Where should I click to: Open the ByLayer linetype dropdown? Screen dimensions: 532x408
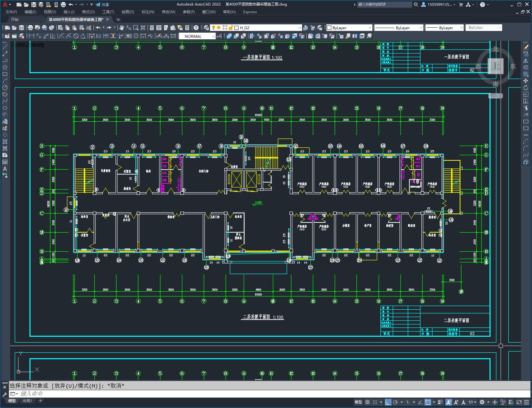(x=399, y=28)
